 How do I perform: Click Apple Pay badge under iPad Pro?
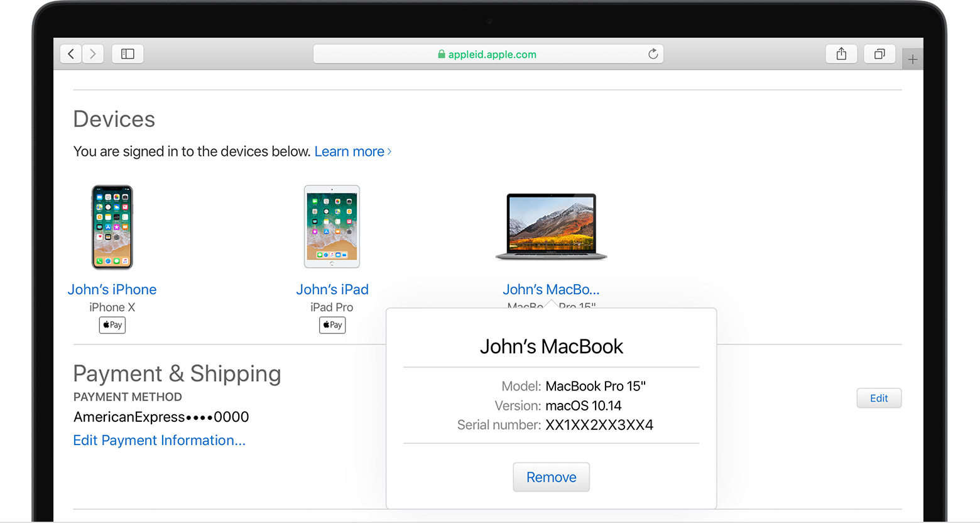(332, 325)
